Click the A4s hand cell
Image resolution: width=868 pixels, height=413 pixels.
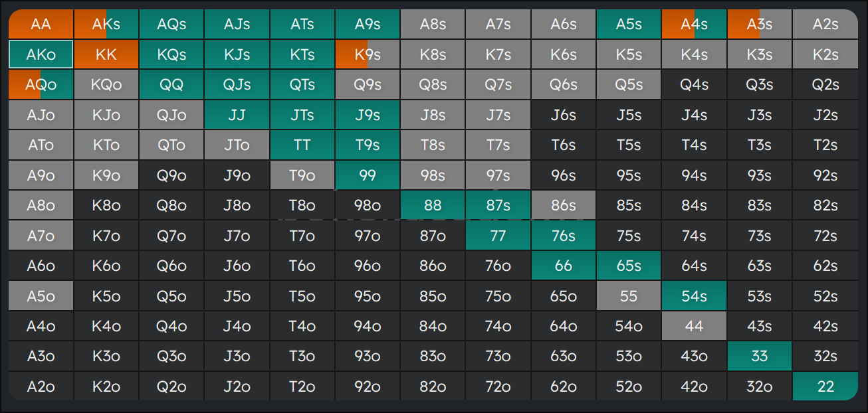point(694,25)
